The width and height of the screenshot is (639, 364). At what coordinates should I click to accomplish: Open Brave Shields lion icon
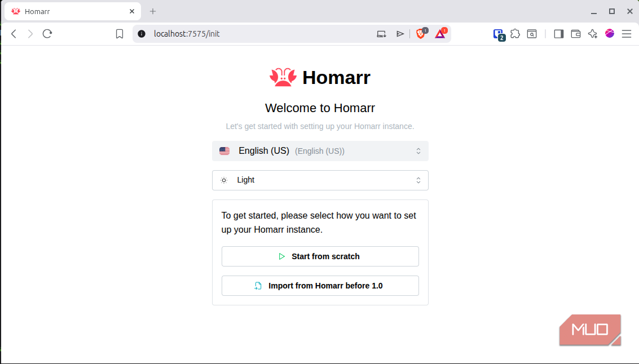[x=421, y=33]
